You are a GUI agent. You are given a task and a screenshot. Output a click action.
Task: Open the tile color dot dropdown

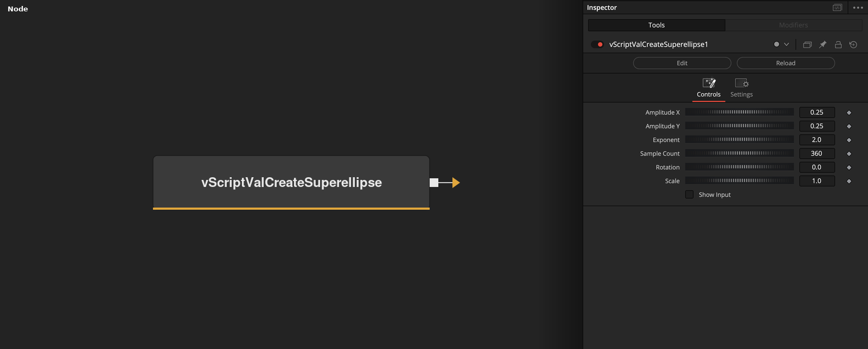(781, 44)
